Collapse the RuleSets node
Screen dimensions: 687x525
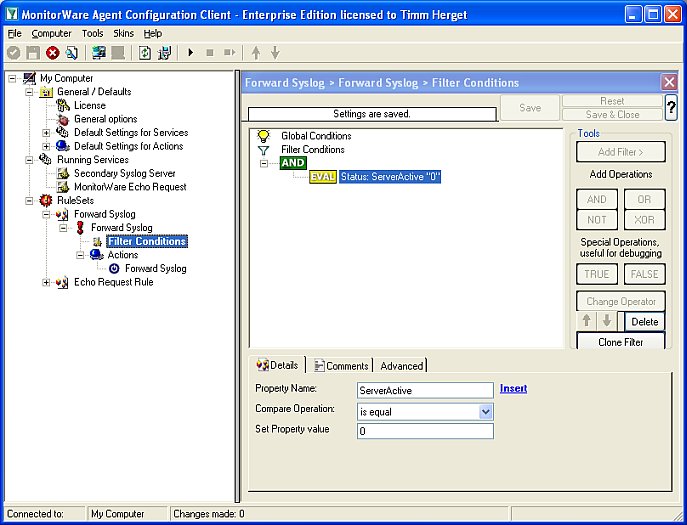pos(29,201)
